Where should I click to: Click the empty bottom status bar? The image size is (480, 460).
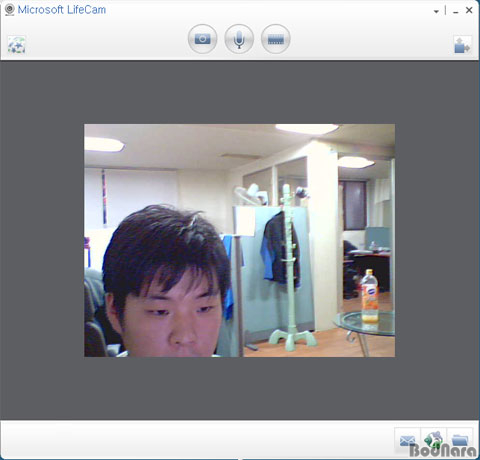coord(197,439)
